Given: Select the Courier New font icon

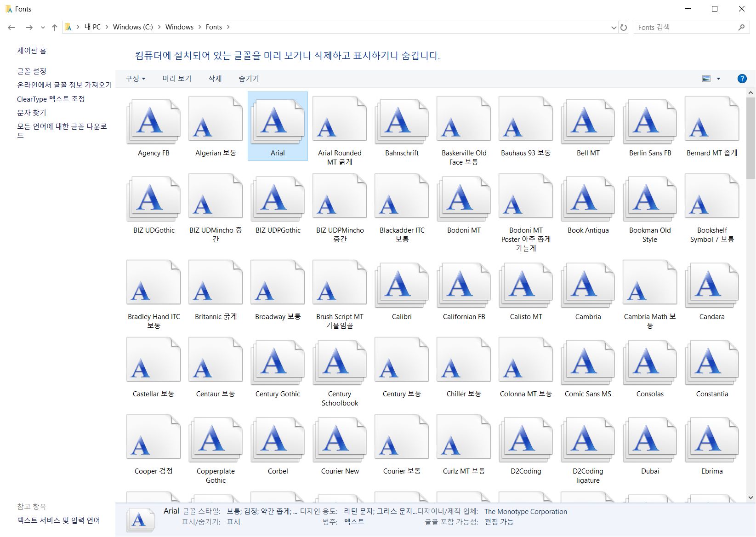Looking at the screenshot, I should pyautogui.click(x=340, y=439).
